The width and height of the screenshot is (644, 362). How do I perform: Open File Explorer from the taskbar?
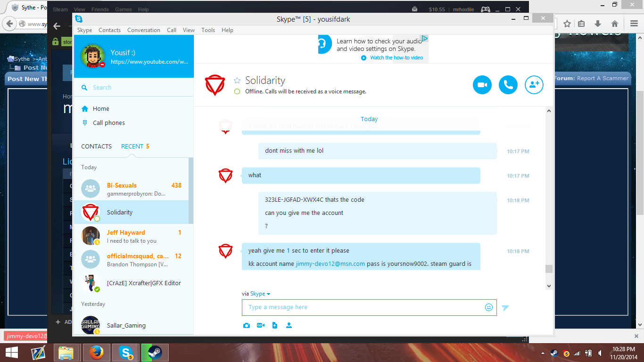pyautogui.click(x=66, y=352)
